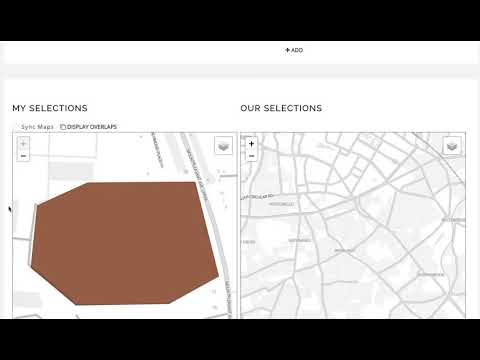
Task: Enable the Display Overlaps checkbox
Action: coord(63,127)
